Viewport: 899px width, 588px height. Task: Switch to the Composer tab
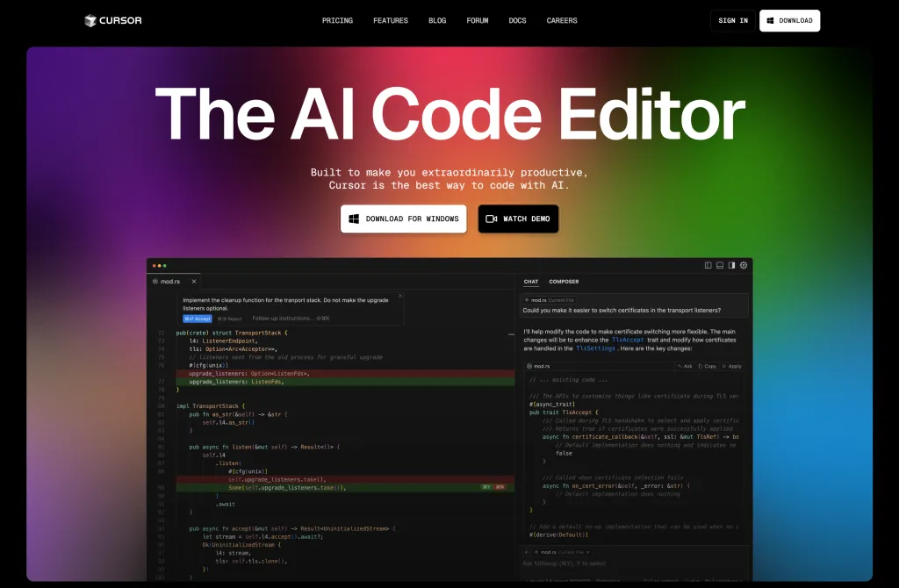tap(564, 282)
